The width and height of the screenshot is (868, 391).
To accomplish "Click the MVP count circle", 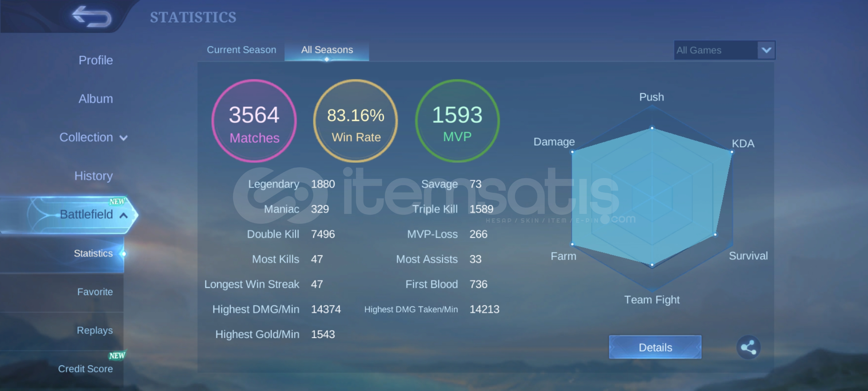I will pyautogui.click(x=457, y=121).
